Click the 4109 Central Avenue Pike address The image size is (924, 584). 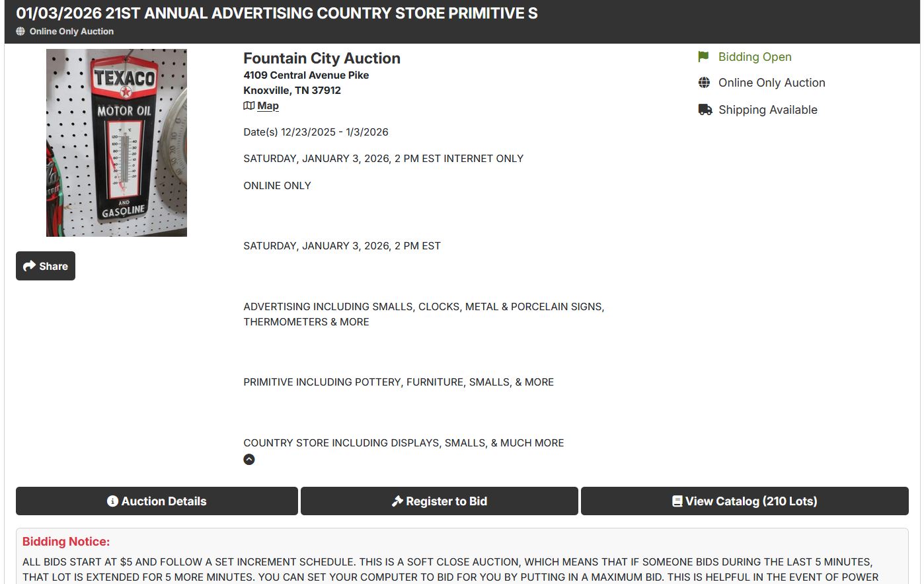pos(306,75)
